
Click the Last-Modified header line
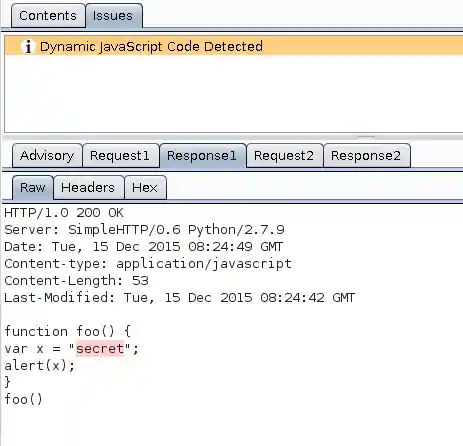180,298
